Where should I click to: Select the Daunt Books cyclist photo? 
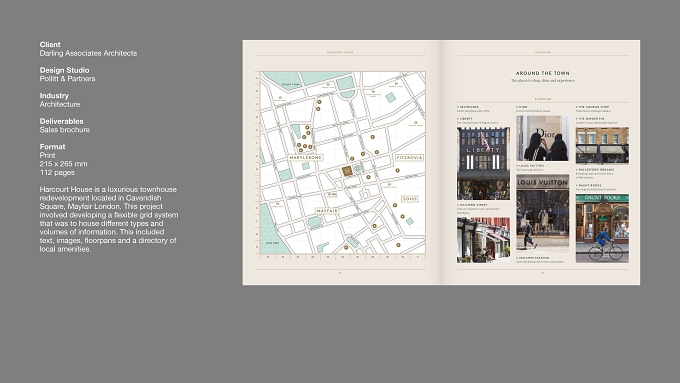(602, 228)
